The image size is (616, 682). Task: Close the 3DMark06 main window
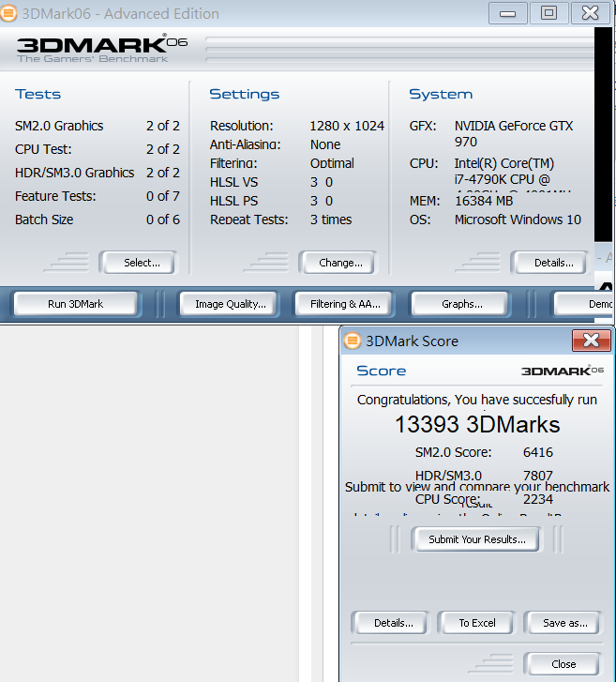[x=591, y=13]
